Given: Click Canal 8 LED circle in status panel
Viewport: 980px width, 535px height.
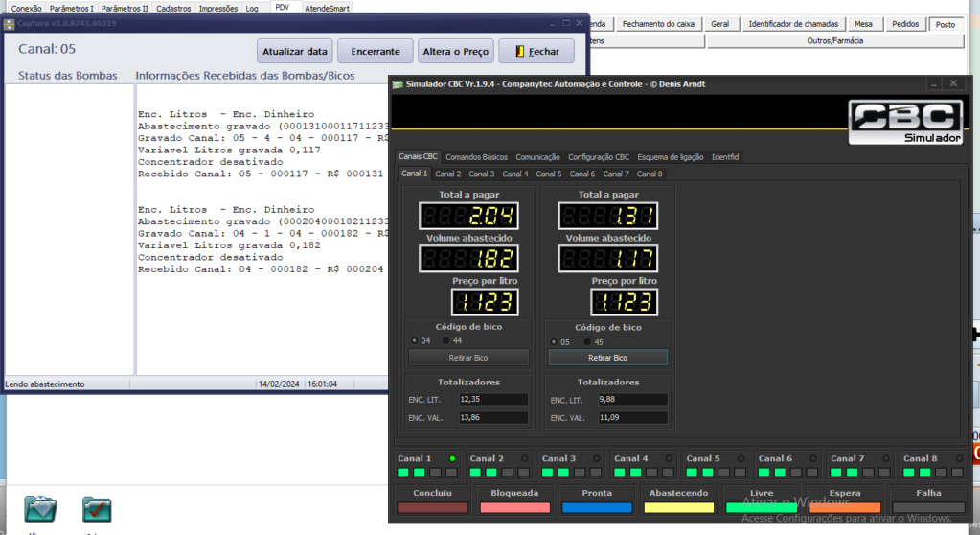Looking at the screenshot, I should pyautogui.click(x=959, y=458).
